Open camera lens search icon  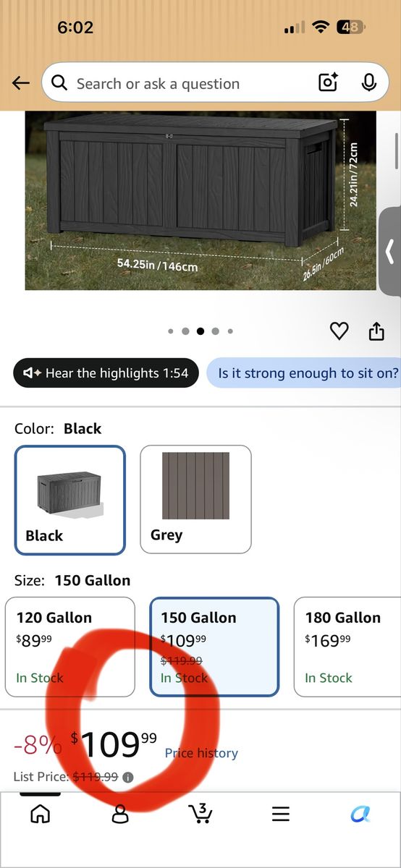click(329, 83)
